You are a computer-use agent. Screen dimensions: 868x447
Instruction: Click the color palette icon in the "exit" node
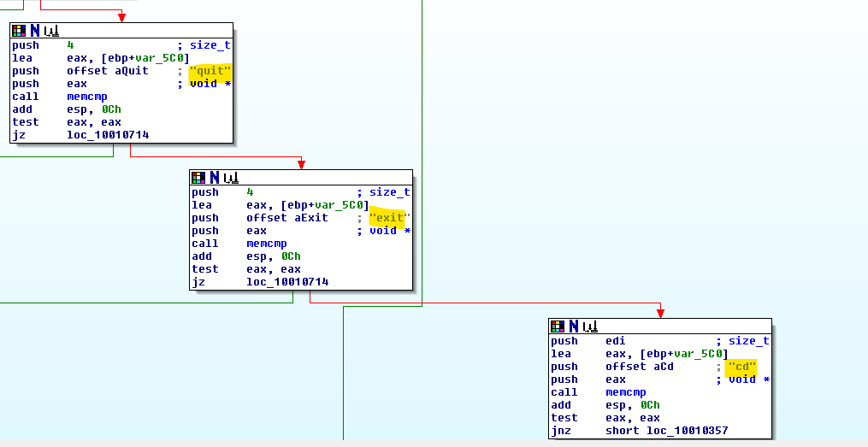pos(198,178)
